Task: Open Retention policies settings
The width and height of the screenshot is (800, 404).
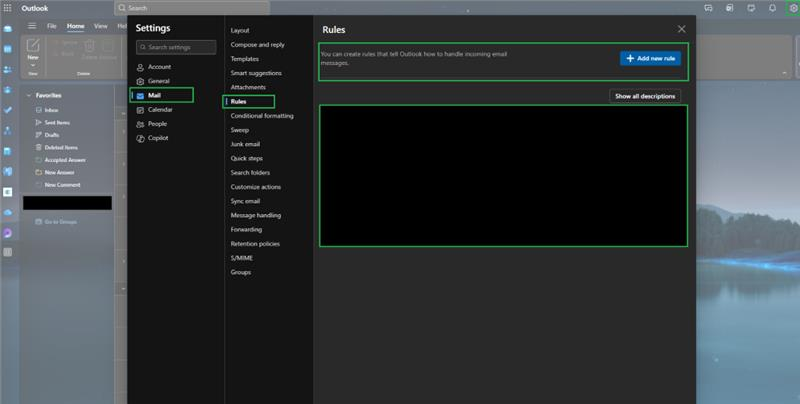Action: click(255, 244)
